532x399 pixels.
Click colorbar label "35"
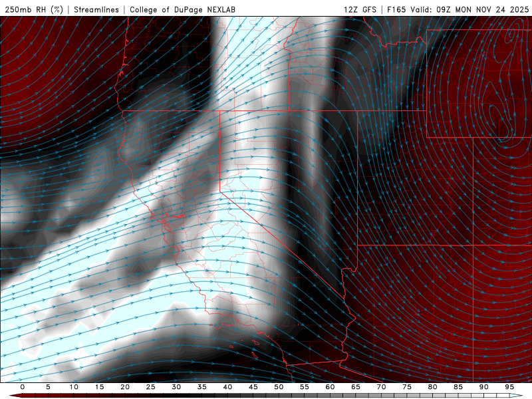click(202, 387)
